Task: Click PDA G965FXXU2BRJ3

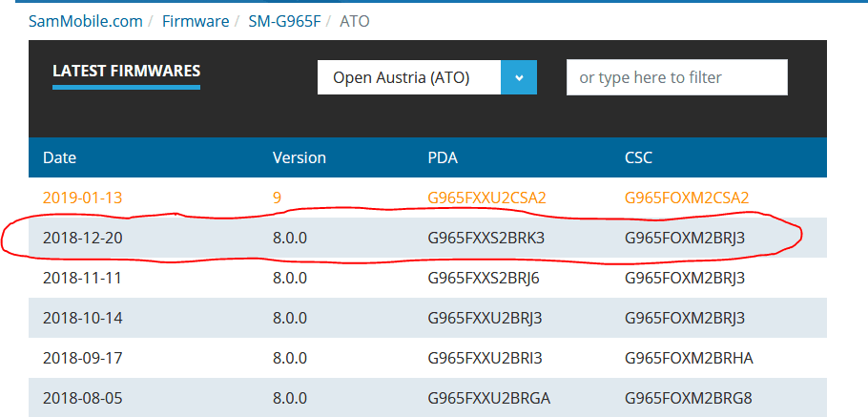Action: [485, 319]
